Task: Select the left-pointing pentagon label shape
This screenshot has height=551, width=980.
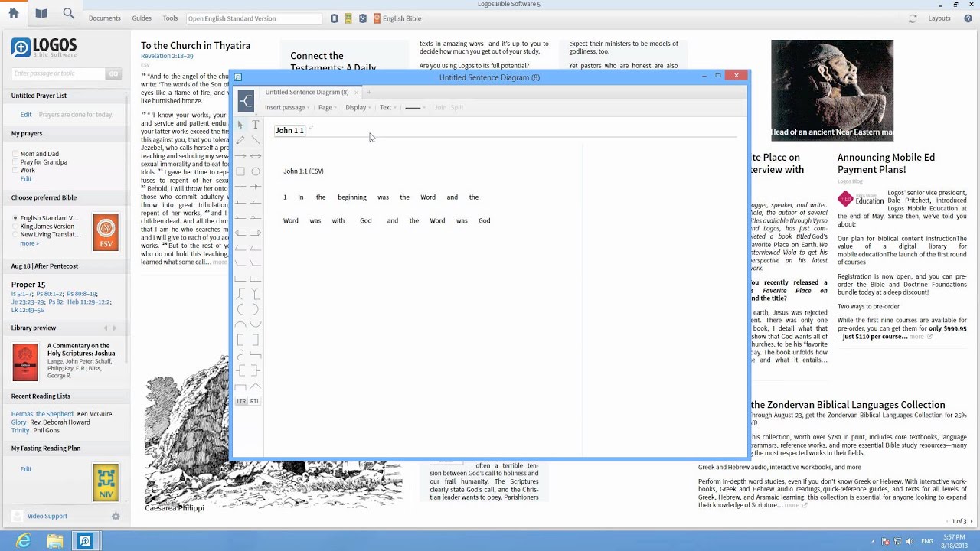Action: coord(240,232)
